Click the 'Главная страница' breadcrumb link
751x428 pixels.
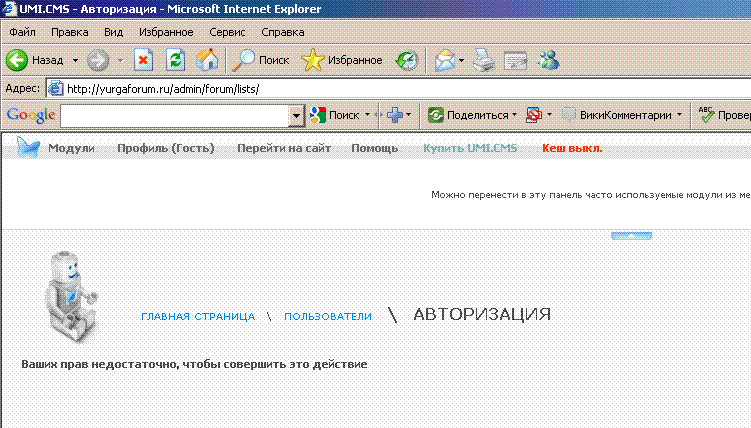pyautogui.click(x=198, y=316)
